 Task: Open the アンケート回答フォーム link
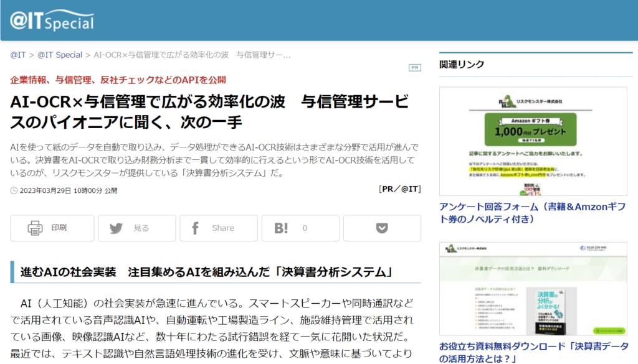coord(533,213)
